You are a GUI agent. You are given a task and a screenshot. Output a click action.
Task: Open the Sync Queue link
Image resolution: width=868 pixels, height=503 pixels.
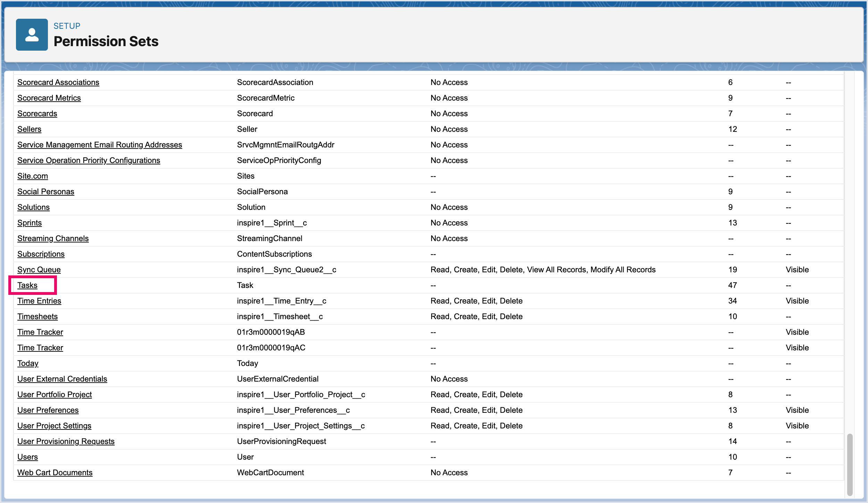(x=39, y=270)
